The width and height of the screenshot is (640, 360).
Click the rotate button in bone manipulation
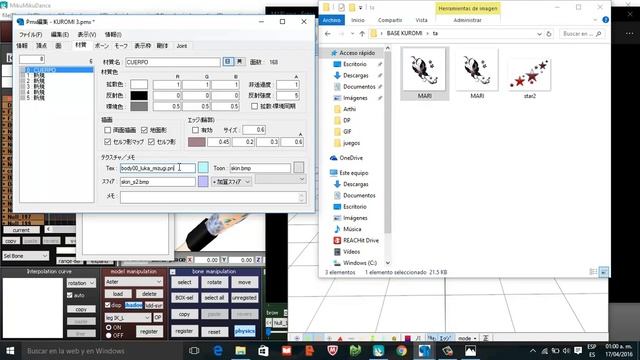214,282
